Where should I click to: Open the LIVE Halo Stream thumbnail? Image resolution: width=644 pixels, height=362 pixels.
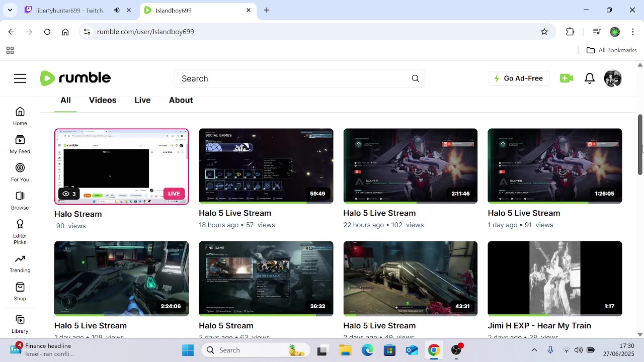coord(122,166)
